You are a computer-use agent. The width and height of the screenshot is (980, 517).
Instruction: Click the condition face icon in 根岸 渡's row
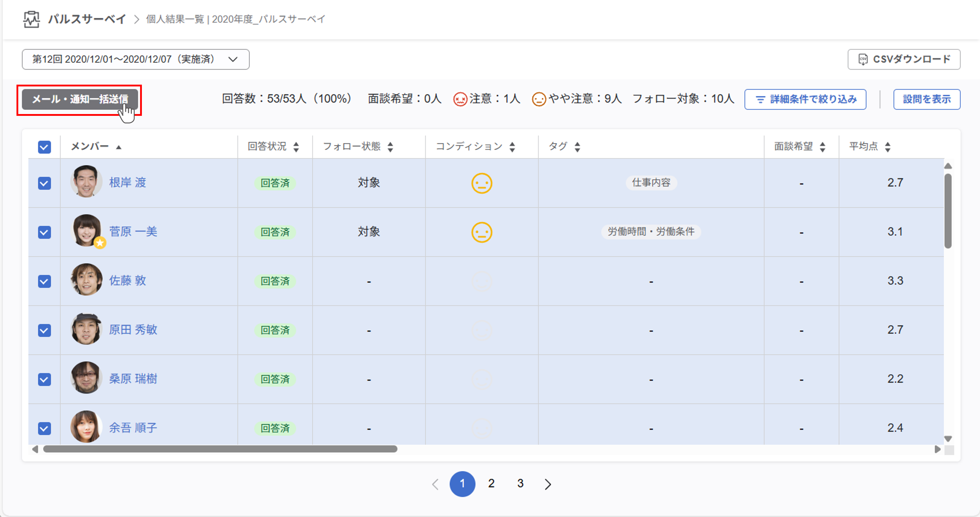point(482,183)
